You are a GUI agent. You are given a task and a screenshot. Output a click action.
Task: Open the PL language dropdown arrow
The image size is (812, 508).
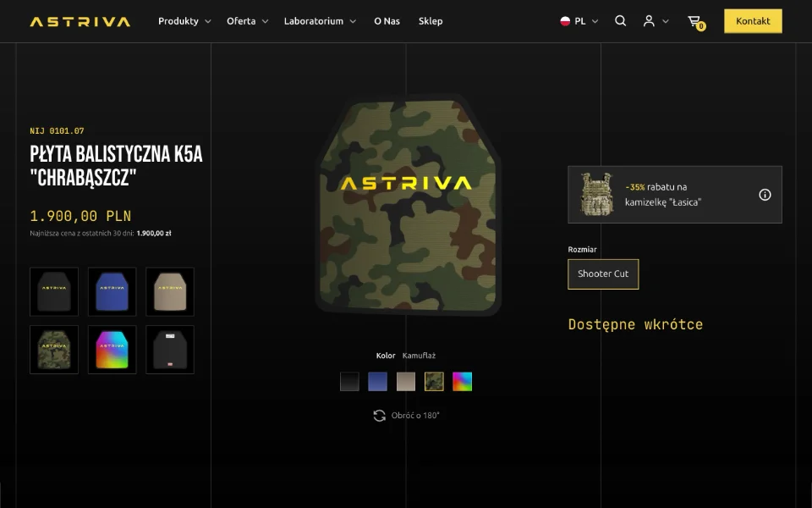click(x=595, y=22)
